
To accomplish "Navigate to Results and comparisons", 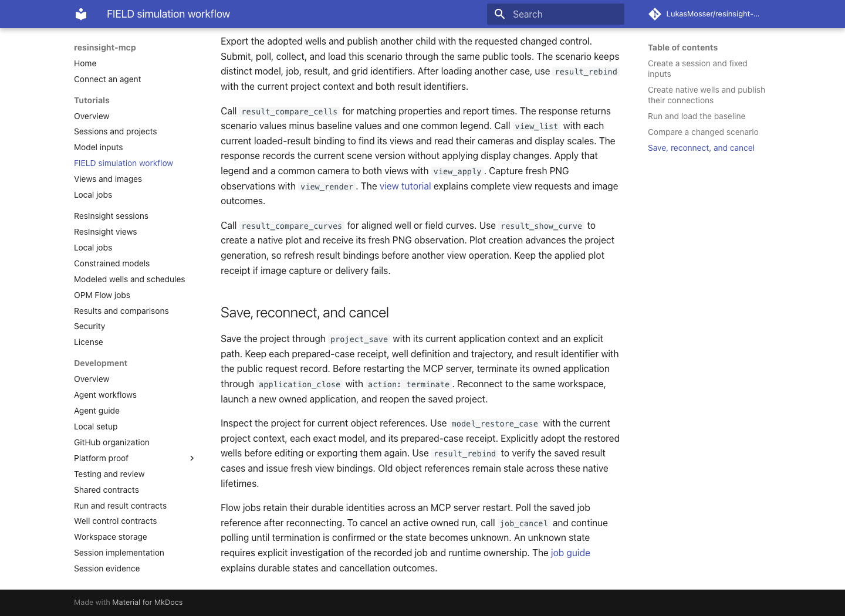I will (121, 311).
